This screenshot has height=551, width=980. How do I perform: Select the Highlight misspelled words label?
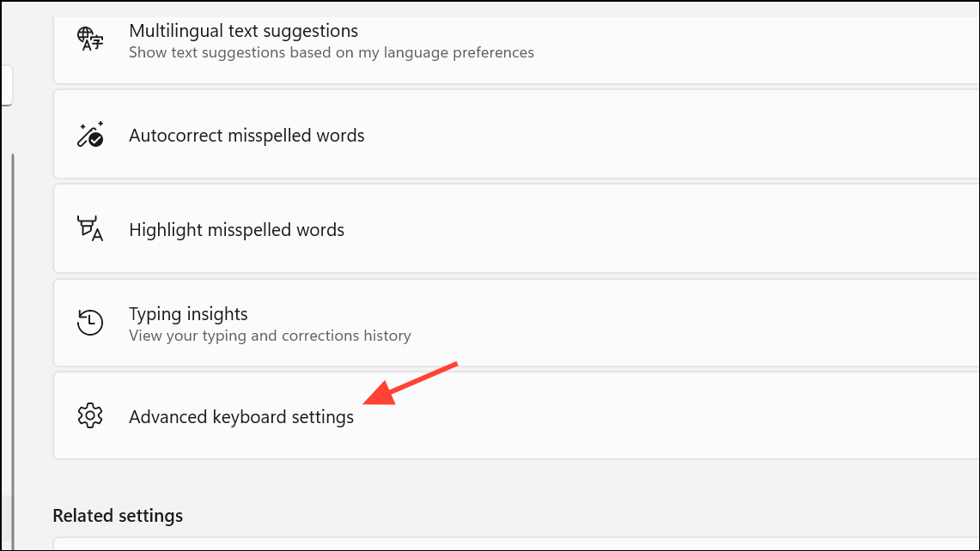coord(236,230)
